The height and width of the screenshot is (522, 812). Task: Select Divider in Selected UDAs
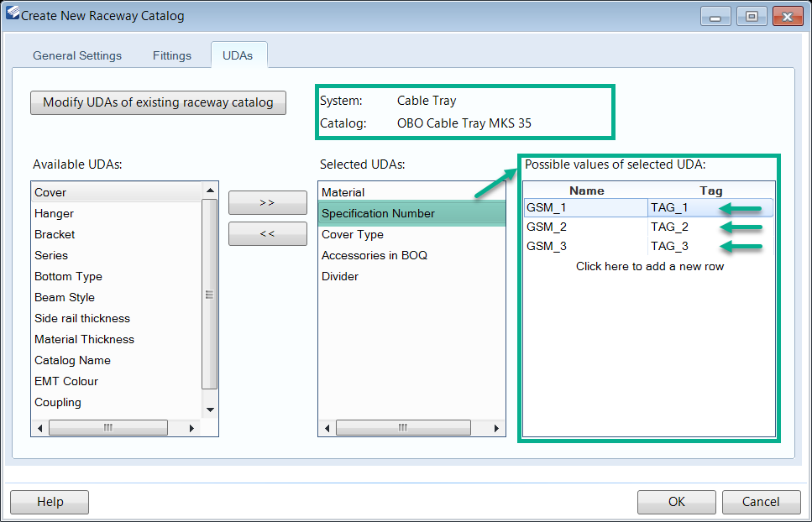pyautogui.click(x=411, y=276)
